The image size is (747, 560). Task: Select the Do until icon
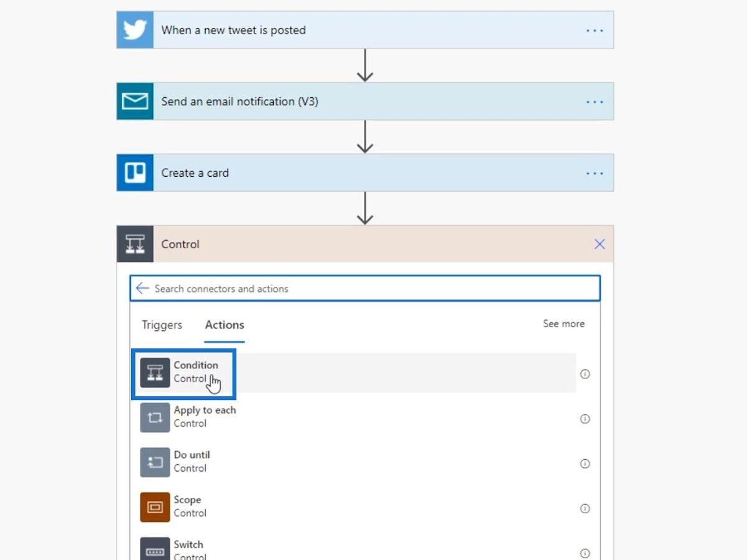[x=155, y=462]
